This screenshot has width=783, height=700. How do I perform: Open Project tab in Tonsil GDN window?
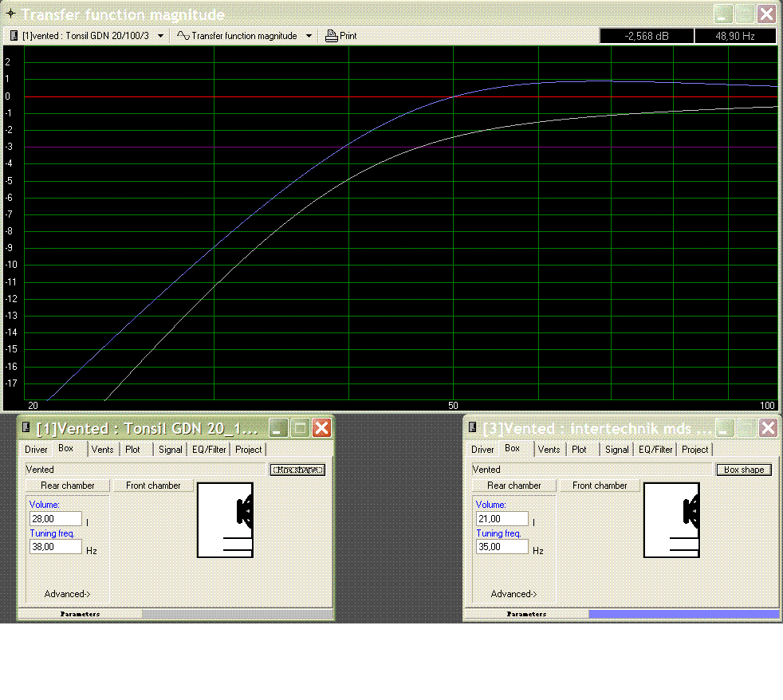tap(248, 450)
